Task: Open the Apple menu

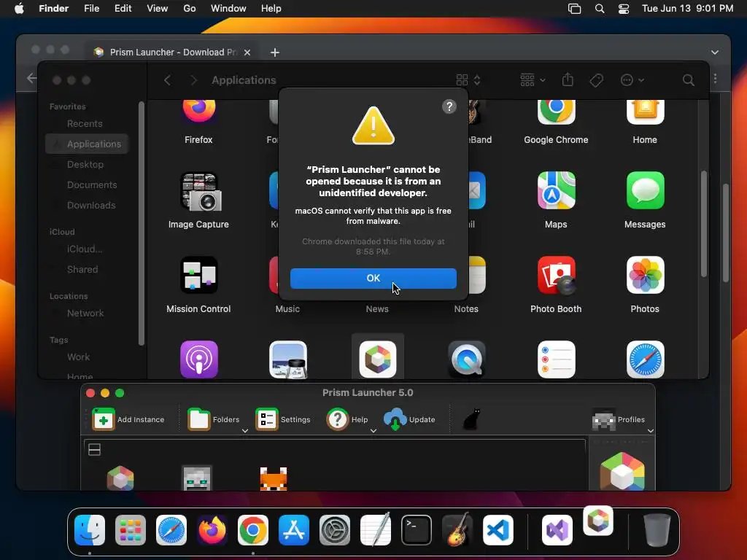Action: 19,9
